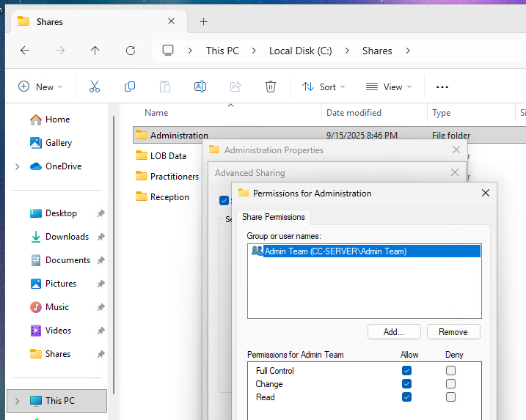Open a new tab with plus icon
526x420 pixels.
(x=204, y=22)
